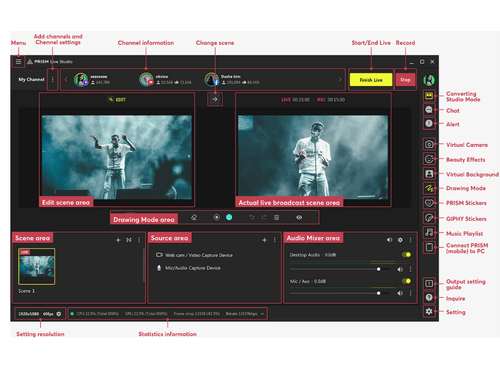Activate Drawing Mode icon in sidebar

click(429, 188)
